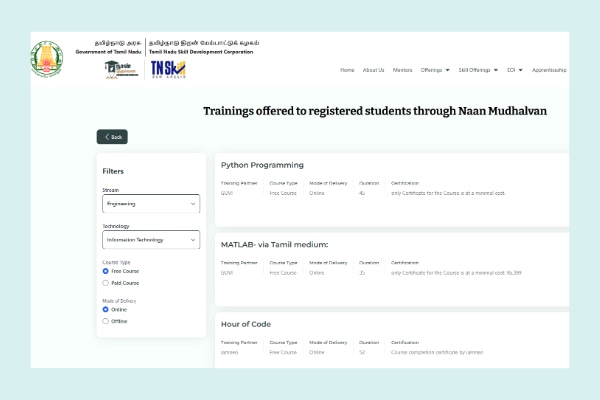This screenshot has height=400, width=600.
Task: Click the Filters heading
Action: click(x=113, y=171)
